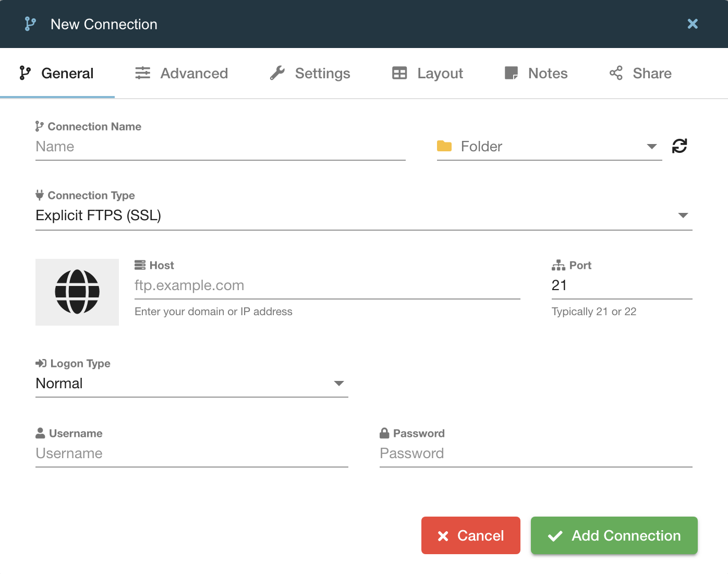Switch to the General tab
Screen dimensions: 728x574
click(57, 73)
